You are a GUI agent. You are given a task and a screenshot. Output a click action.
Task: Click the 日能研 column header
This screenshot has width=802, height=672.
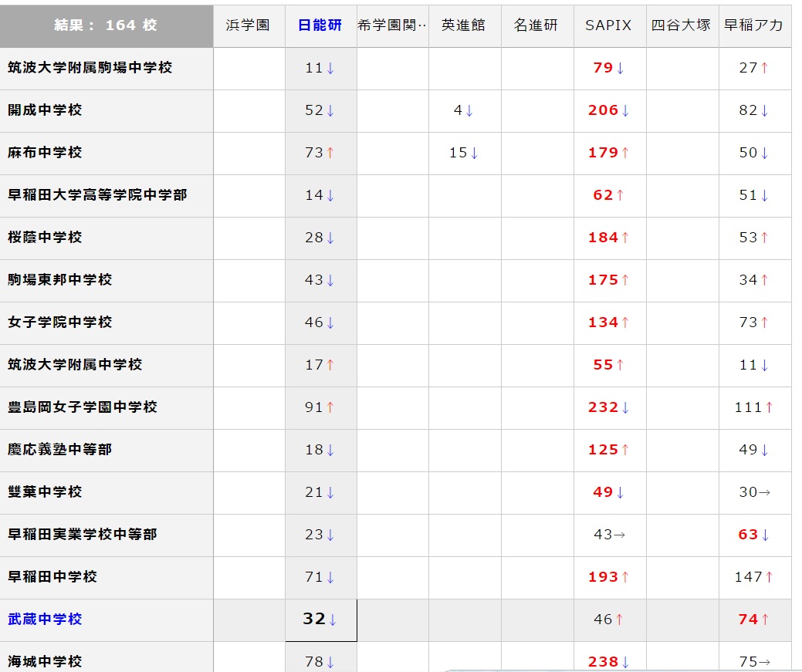coord(320,25)
